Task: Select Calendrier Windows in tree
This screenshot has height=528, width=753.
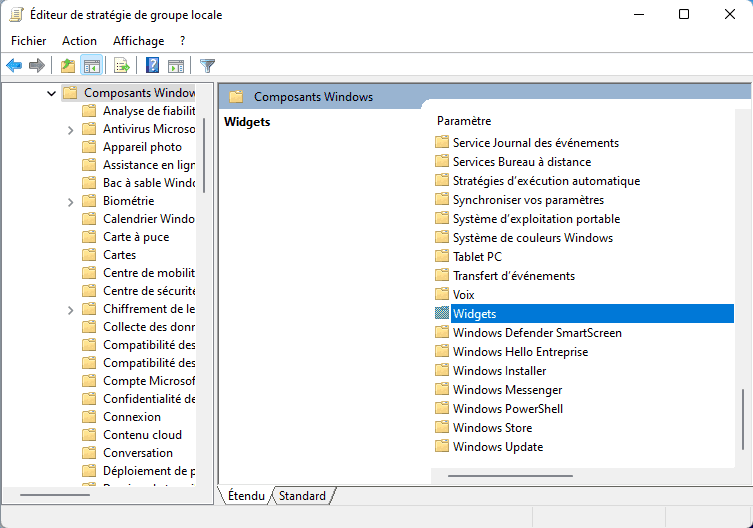Action: point(149,219)
